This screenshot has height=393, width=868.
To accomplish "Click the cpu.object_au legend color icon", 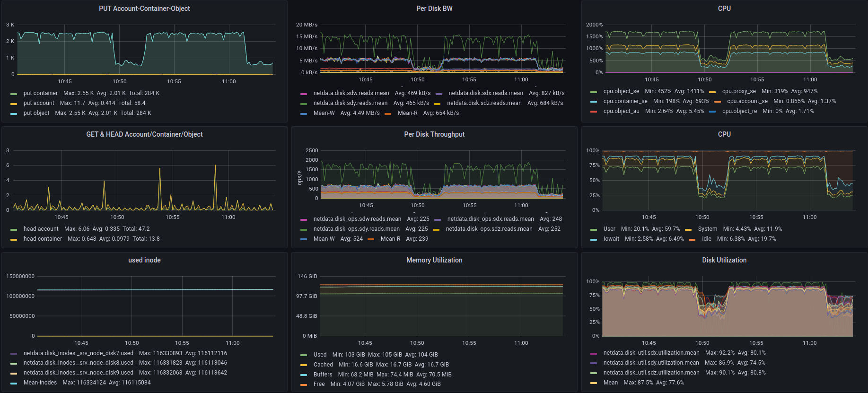I will [x=594, y=112].
